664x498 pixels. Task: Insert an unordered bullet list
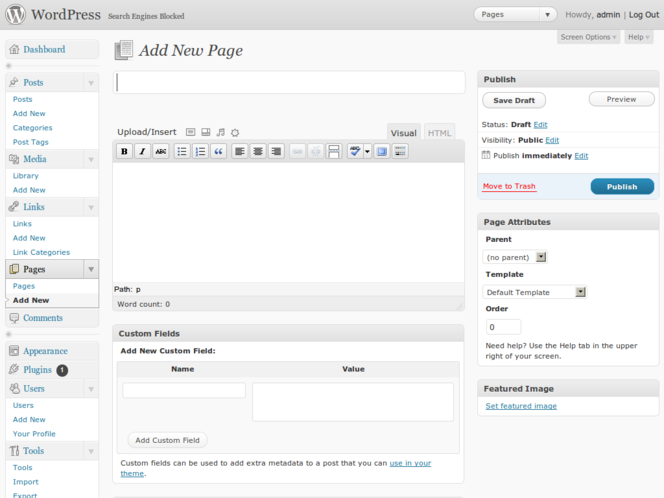coord(182,151)
